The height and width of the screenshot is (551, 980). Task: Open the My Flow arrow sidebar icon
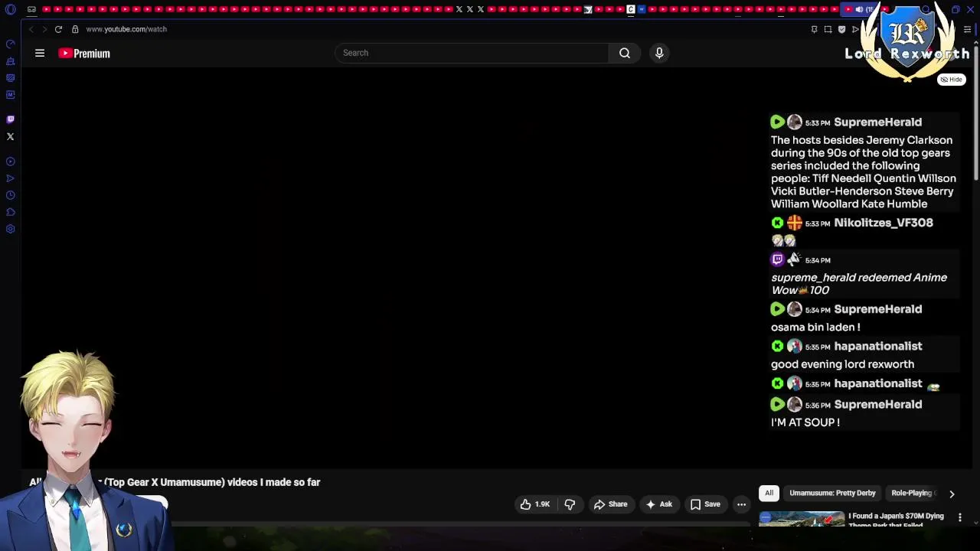point(10,178)
